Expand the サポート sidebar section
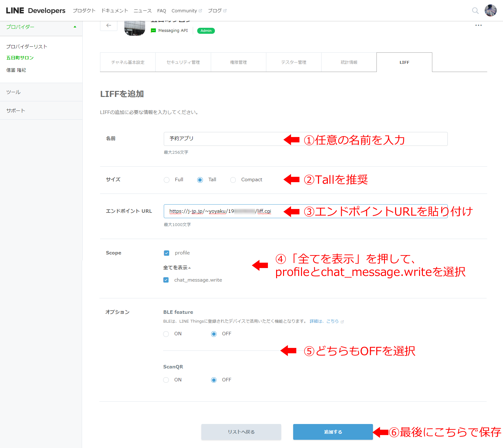503x448 pixels. pos(41,111)
